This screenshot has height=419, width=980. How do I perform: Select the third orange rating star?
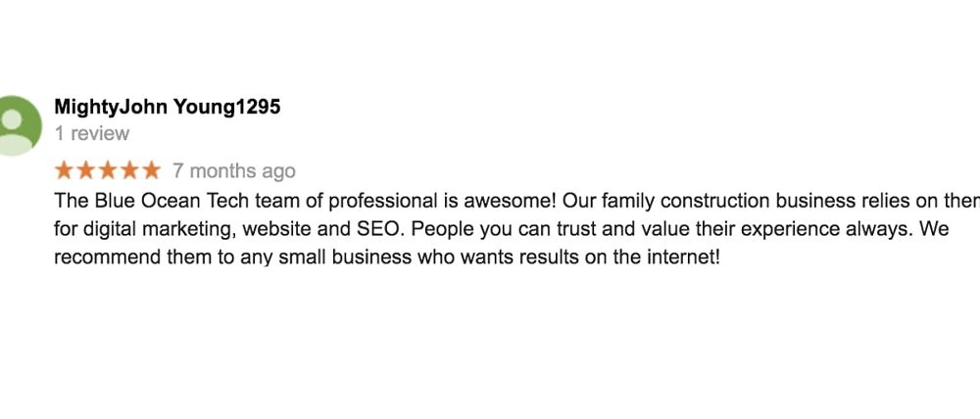tap(108, 169)
